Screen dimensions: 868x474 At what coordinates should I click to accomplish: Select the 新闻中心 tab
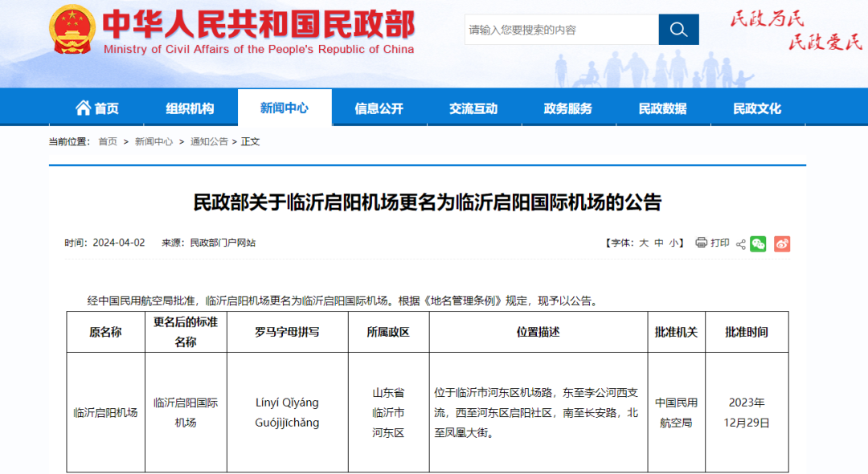coord(285,108)
